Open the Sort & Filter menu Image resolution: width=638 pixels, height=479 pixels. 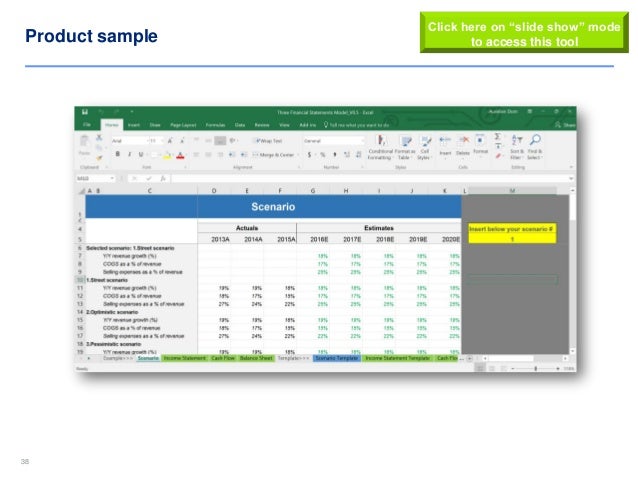516,147
